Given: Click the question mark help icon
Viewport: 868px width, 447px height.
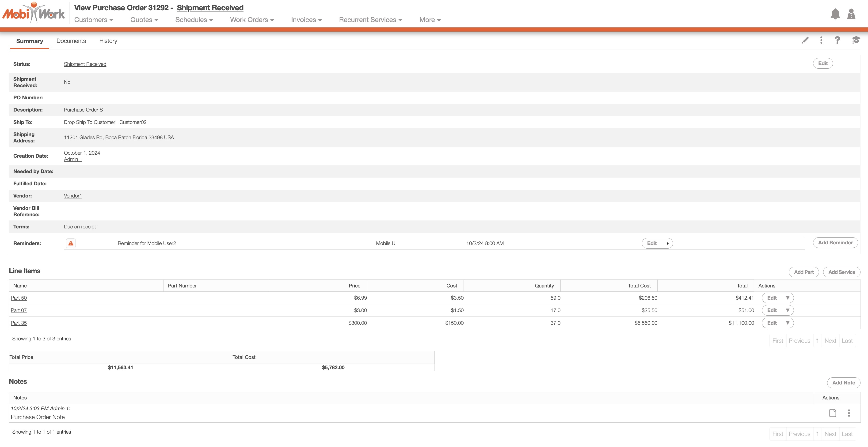Looking at the screenshot, I should pyautogui.click(x=837, y=40).
